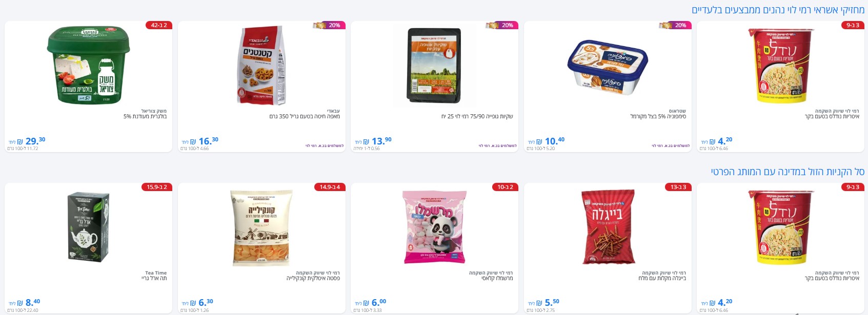Open the pink panda marshmallow bag image
This screenshot has width=868, height=315.
(434, 227)
